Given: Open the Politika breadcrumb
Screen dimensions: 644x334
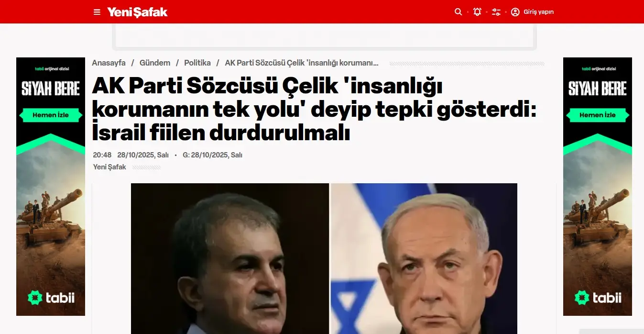Looking at the screenshot, I should 197,63.
